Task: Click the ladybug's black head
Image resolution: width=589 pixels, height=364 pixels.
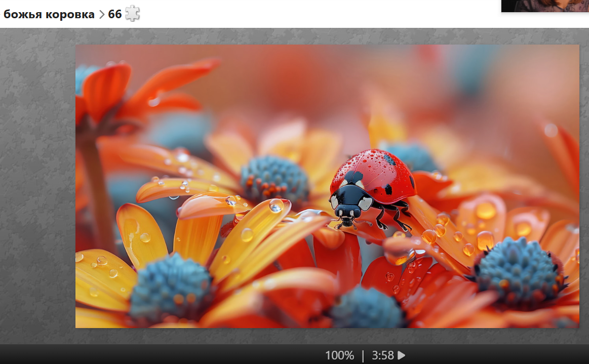Action: point(348,201)
